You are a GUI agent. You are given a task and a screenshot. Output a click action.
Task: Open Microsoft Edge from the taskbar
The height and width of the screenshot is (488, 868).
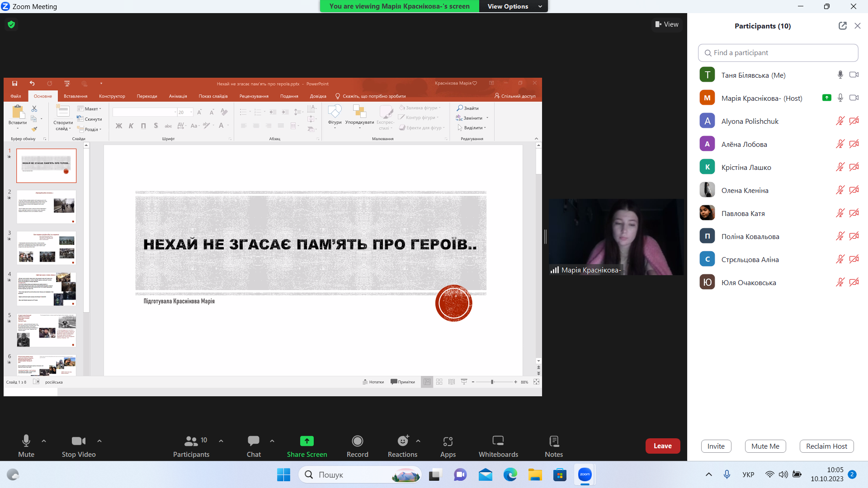click(x=510, y=474)
